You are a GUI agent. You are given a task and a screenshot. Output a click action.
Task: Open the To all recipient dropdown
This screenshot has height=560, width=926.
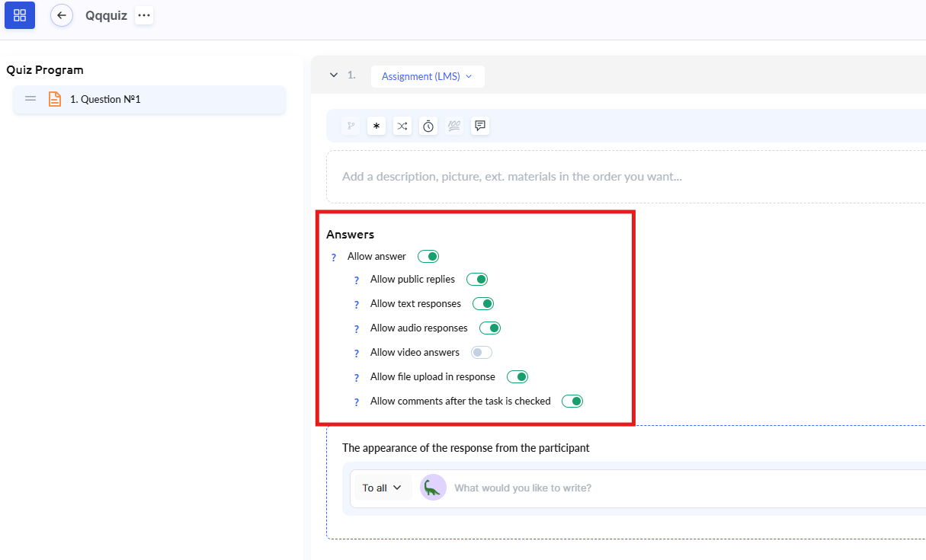(x=382, y=488)
